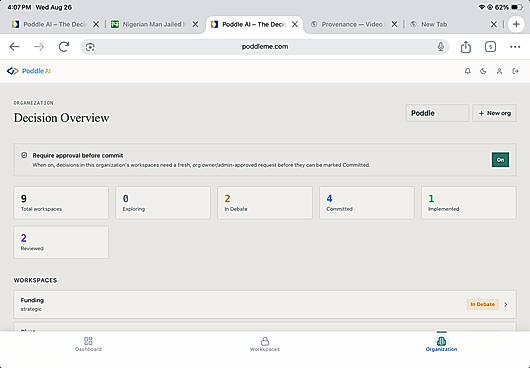Viewport: 530px width, 368px height.
Task: Close the first Poddle AI tab
Action: pyautogui.click(x=96, y=24)
